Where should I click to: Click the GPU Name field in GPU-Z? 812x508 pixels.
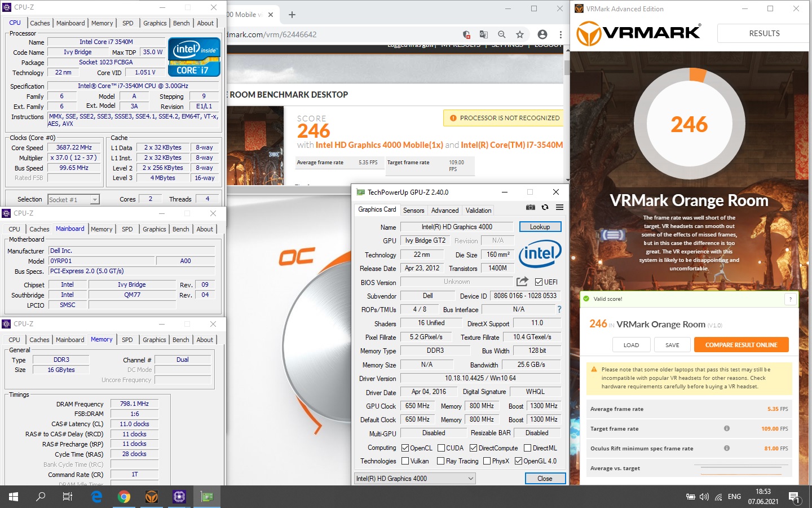pyautogui.click(x=457, y=227)
